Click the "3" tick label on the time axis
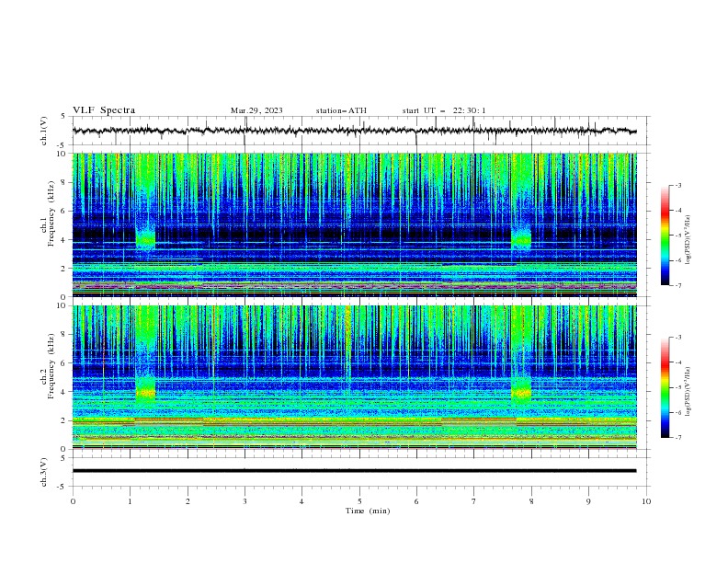Image resolution: width=728 pixels, height=563 pixels. coord(245,501)
